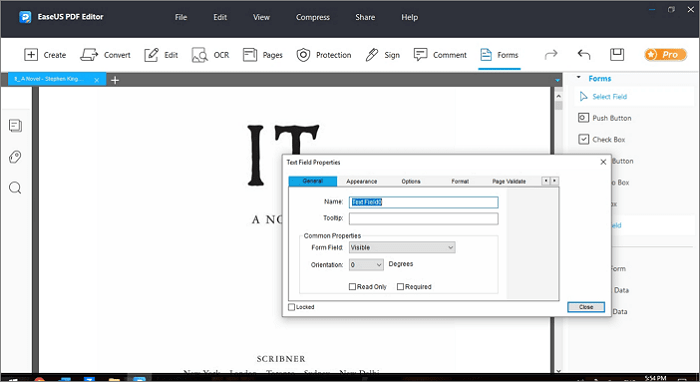Collapse the Forms panel section
This screenshot has width=700, height=382.
pos(579,78)
